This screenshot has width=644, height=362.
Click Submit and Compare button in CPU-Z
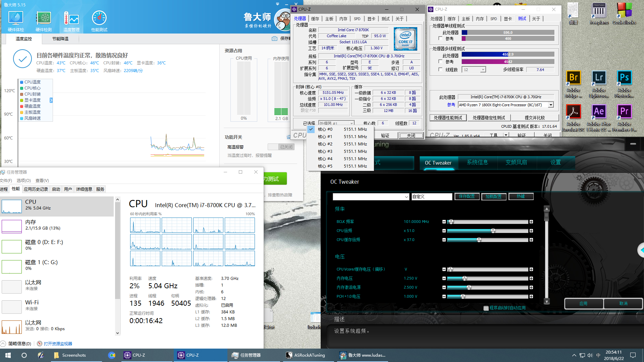[x=535, y=118]
